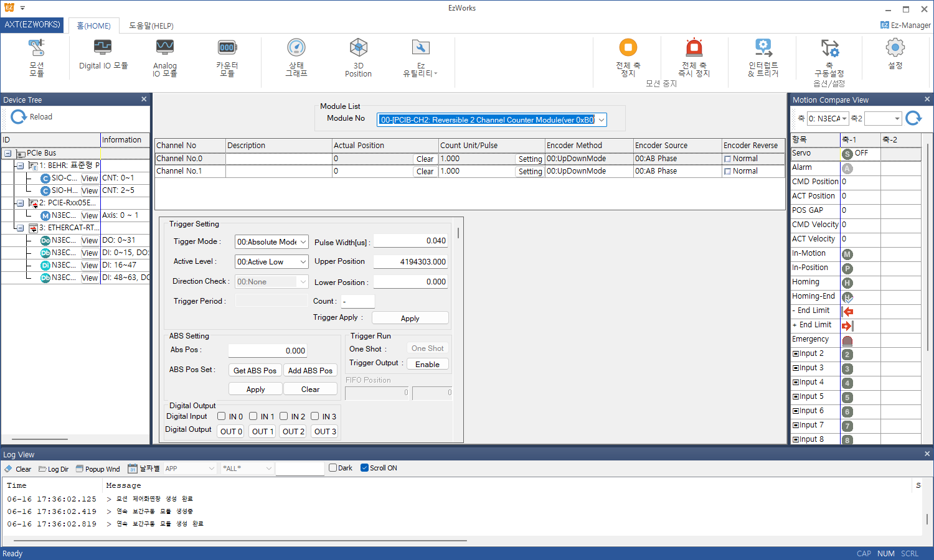
Task: Open the 3D Position viewer
Action: pyautogui.click(x=358, y=57)
